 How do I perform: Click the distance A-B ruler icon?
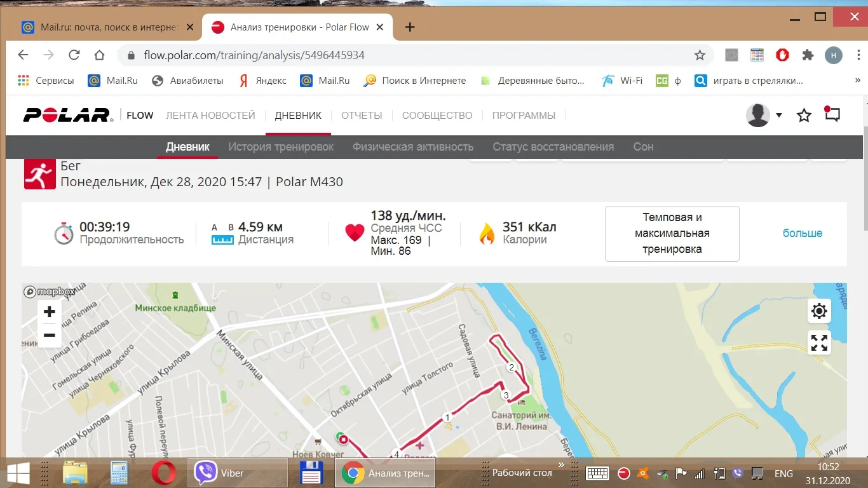(x=223, y=234)
